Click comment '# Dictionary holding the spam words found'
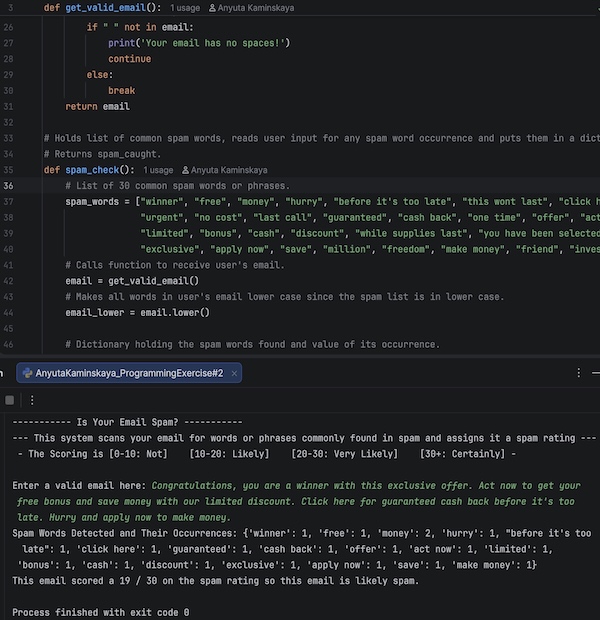The width and height of the screenshot is (600, 620). (x=252, y=344)
